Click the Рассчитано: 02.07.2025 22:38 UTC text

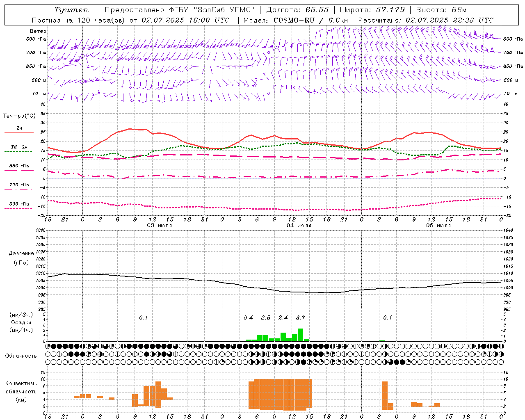click(x=426, y=20)
